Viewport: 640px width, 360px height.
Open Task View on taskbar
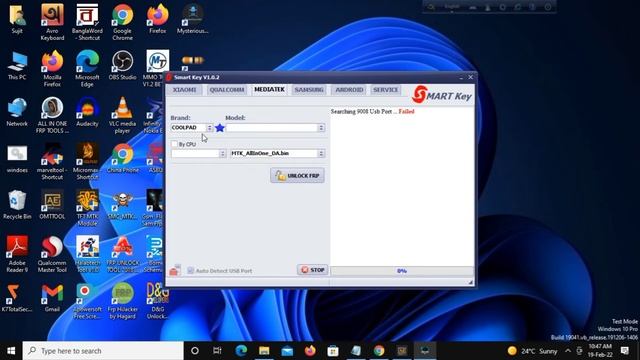217,351
